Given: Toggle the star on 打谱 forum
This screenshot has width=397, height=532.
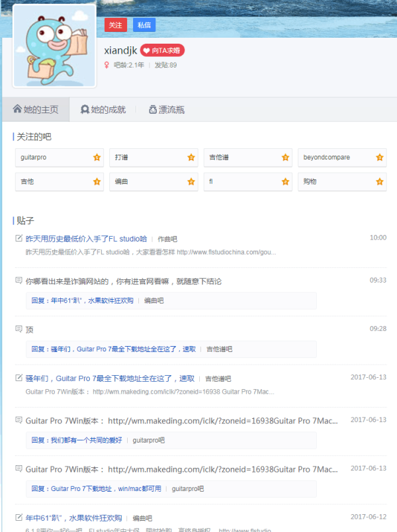Looking at the screenshot, I should pos(191,157).
